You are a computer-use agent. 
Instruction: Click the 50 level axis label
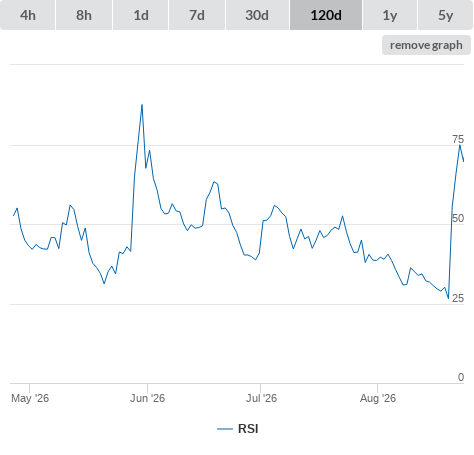click(x=458, y=218)
